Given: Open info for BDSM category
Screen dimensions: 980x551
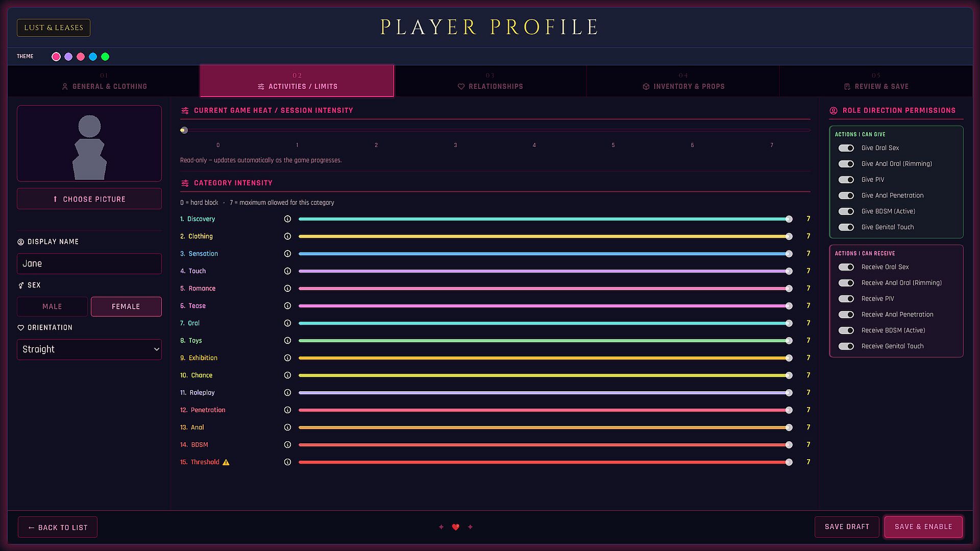Looking at the screenshot, I should [x=287, y=444].
